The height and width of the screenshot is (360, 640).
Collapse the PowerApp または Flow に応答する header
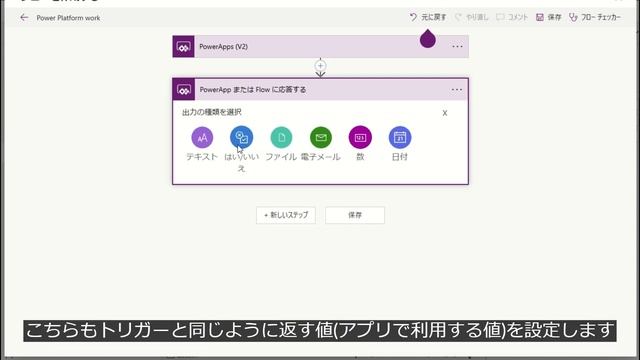point(320,89)
